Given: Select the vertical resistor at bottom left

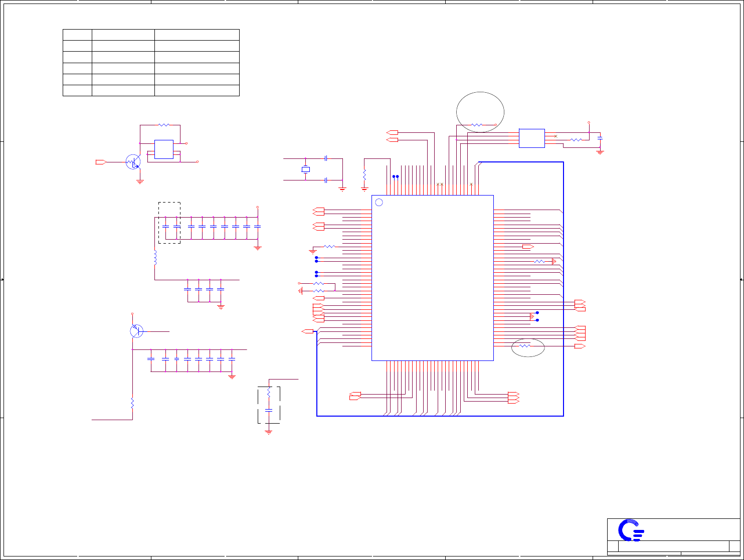Looking at the screenshot, I should [132, 403].
